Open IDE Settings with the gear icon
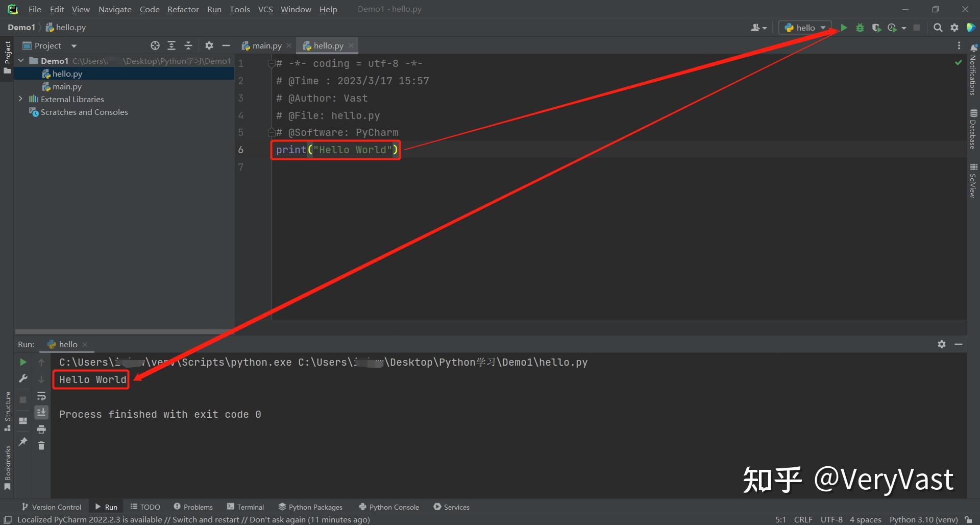Screen dimensions: 980x525 point(954,28)
